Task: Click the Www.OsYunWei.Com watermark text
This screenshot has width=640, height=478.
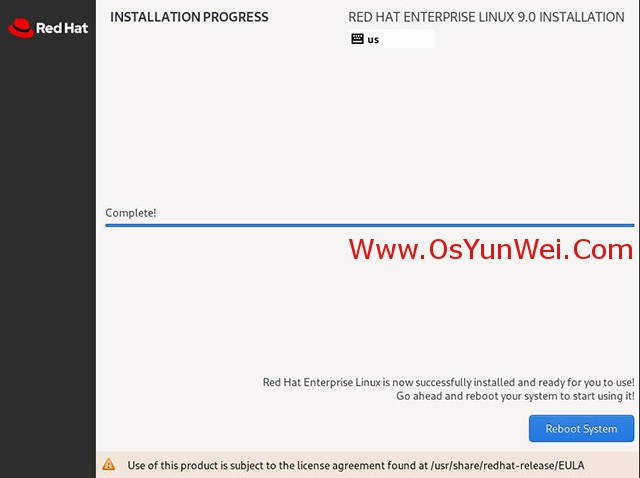Action: [491, 249]
